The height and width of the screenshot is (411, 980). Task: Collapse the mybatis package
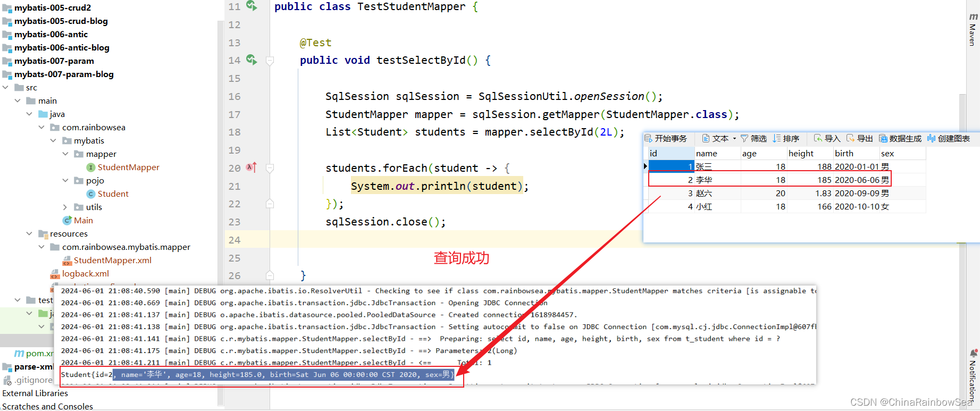53,140
